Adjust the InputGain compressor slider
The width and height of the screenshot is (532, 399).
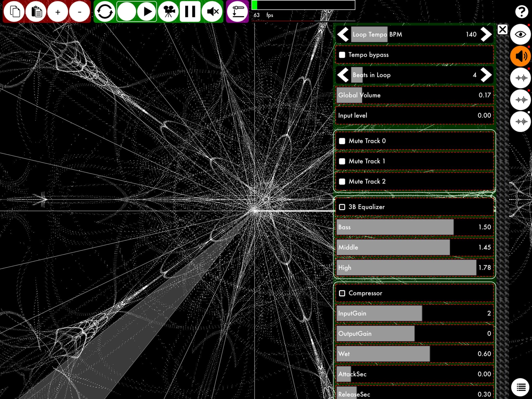click(415, 313)
